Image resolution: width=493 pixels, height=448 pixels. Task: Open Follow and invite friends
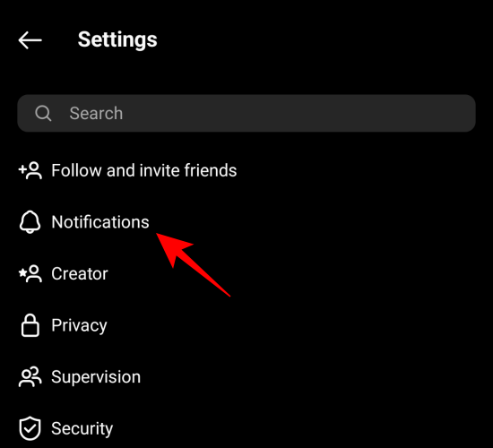point(246,170)
